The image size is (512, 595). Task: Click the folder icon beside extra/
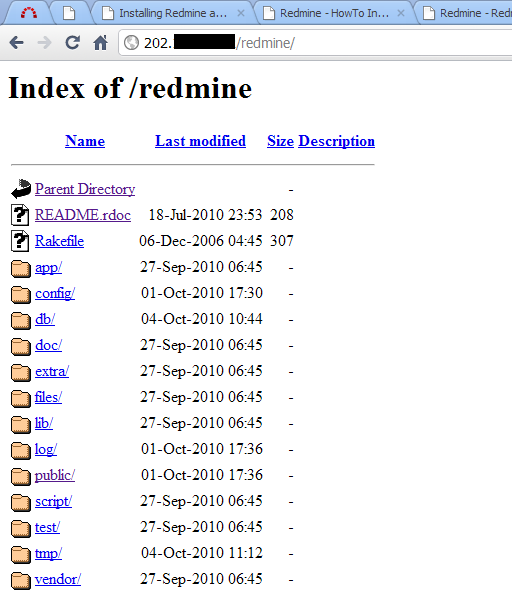tap(21, 373)
